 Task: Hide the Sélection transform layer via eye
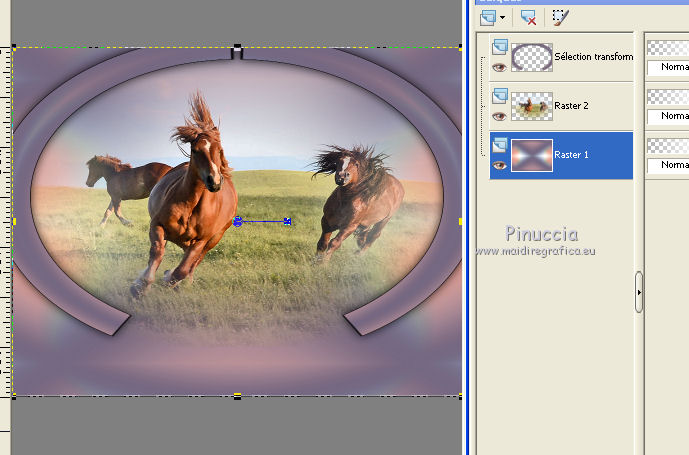(499, 67)
